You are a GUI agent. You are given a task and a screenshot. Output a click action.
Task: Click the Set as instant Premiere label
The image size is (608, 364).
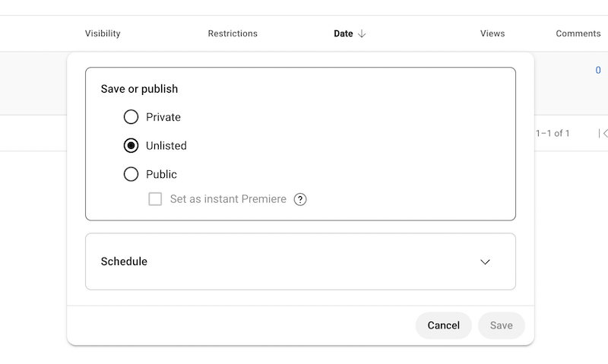228,199
